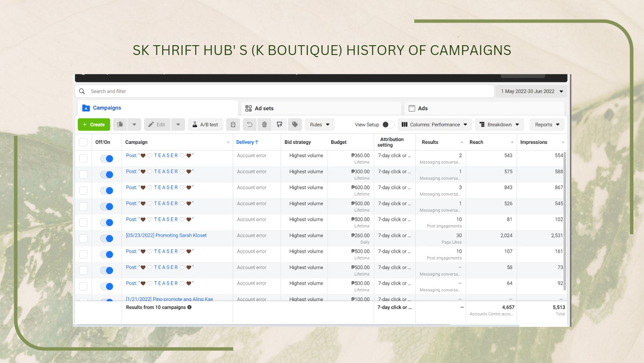Click the Undo arrow icon in toolbar
This screenshot has height=363, width=644.
[x=249, y=125]
